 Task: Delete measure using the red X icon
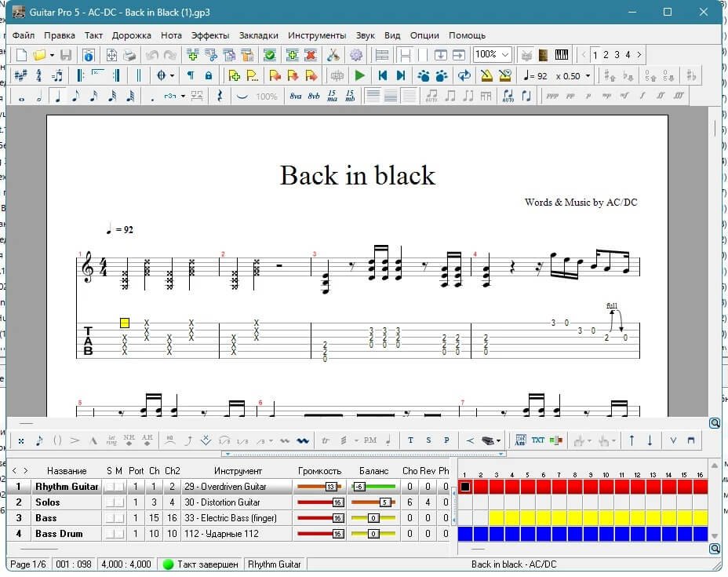tap(311, 55)
